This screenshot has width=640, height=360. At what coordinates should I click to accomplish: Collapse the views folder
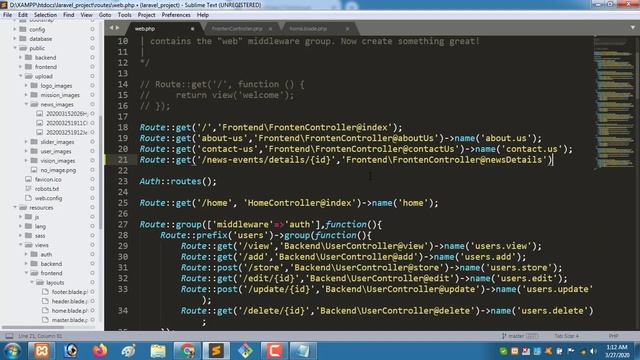pyautogui.click(x=21, y=245)
